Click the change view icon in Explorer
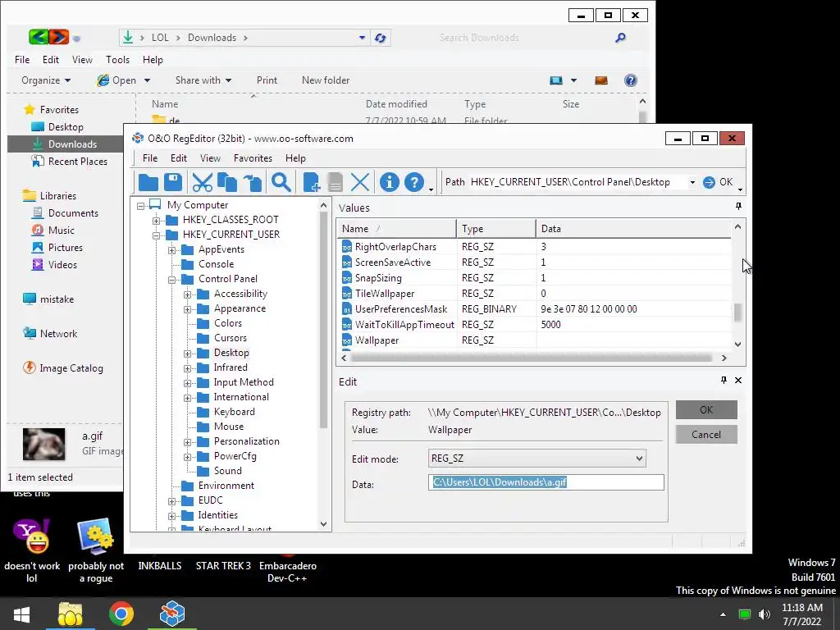840x630 pixels. tap(556, 80)
